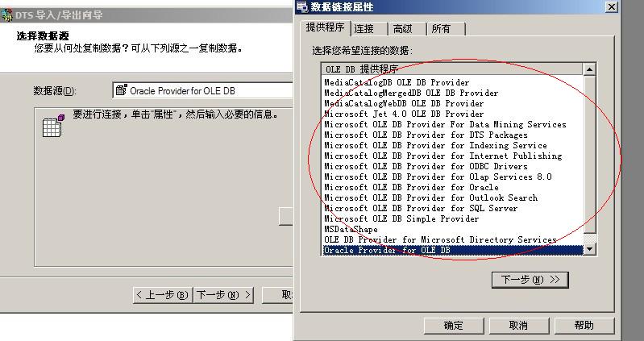Click provider list scroll down arrow

(589, 249)
